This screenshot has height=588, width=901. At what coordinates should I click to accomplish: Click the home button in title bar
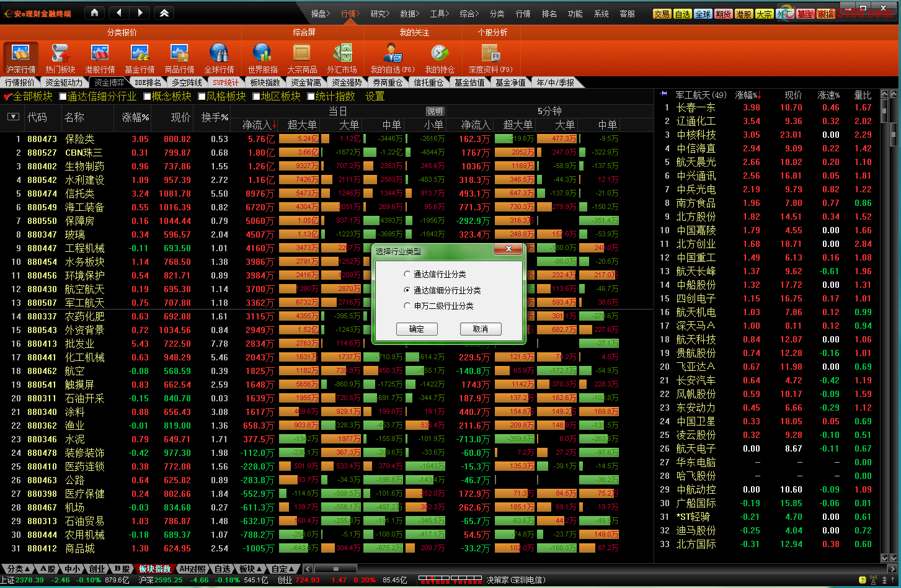pyautogui.click(x=94, y=12)
